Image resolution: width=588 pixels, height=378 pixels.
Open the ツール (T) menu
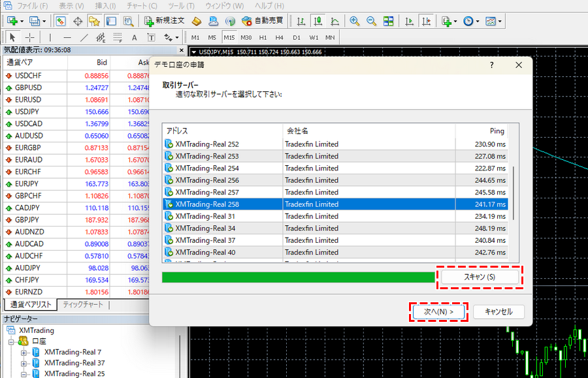click(181, 6)
